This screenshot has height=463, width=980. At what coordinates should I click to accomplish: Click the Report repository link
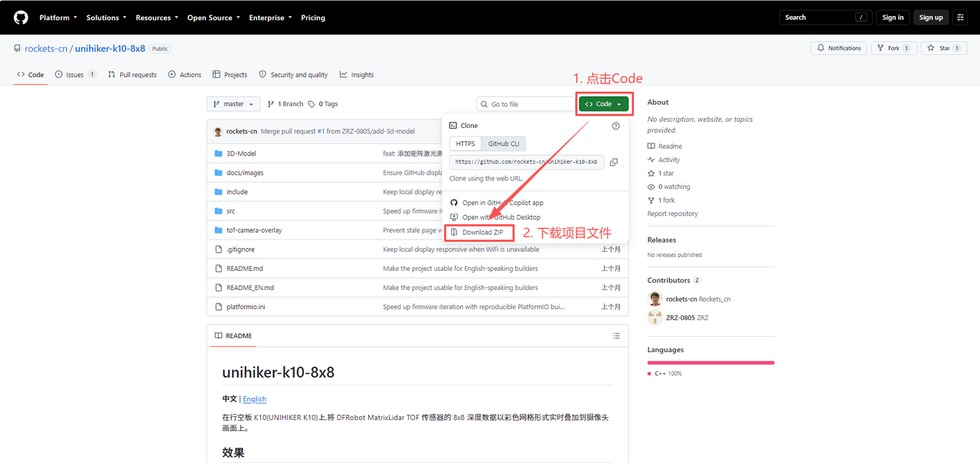(x=672, y=214)
